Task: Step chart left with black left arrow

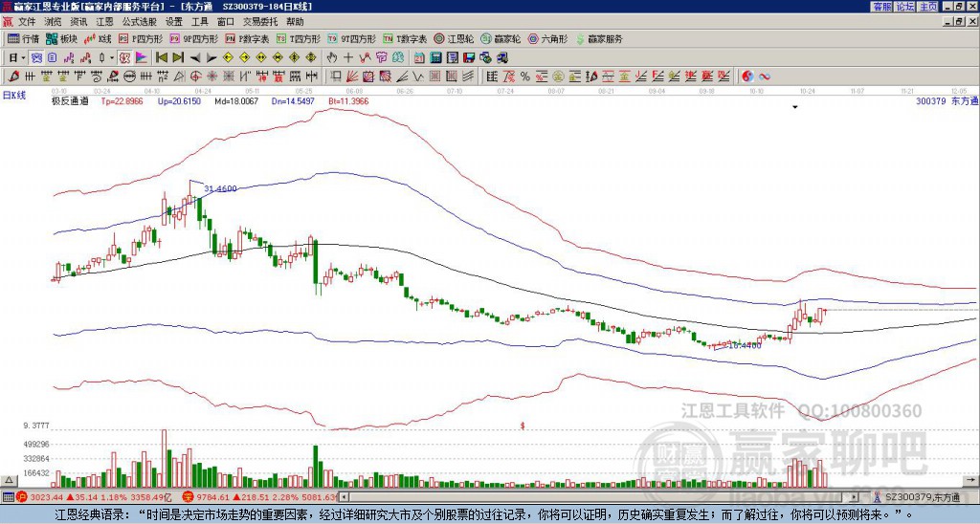Action: point(195,58)
